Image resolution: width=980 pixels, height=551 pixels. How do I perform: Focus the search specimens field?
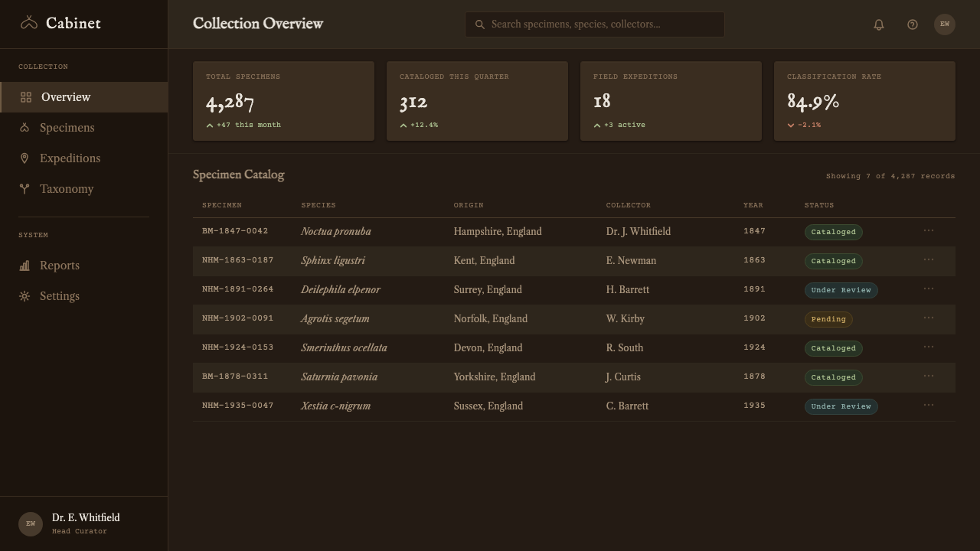tap(595, 24)
